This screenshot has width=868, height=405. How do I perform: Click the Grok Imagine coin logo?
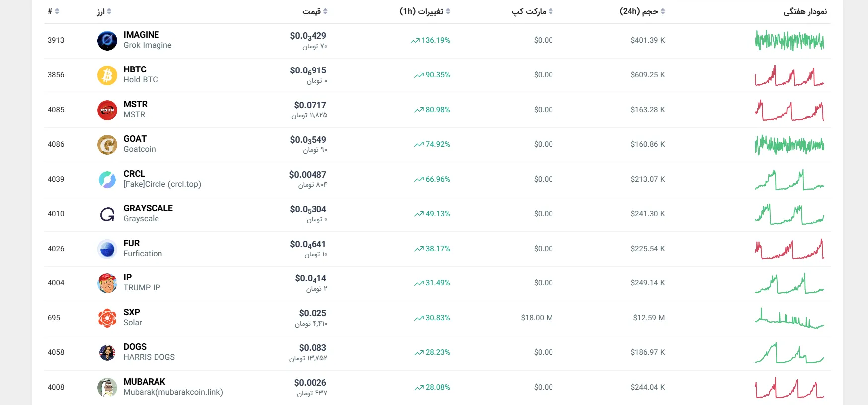click(x=107, y=40)
